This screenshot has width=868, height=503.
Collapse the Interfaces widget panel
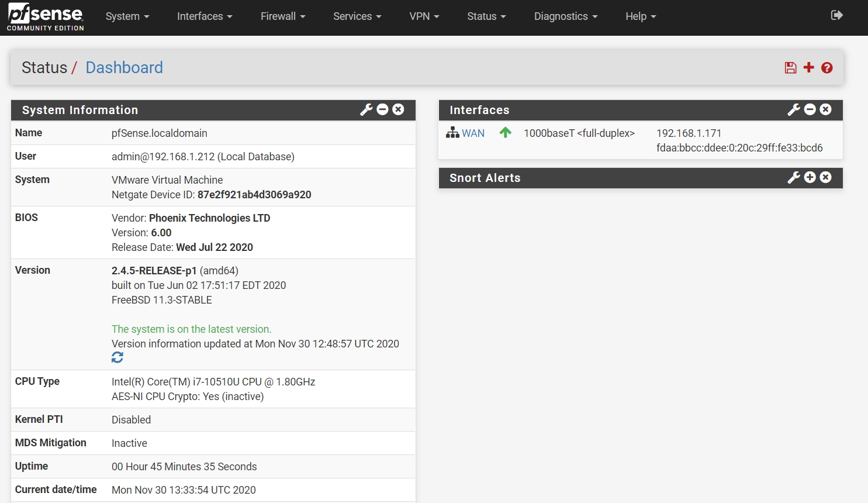(810, 109)
